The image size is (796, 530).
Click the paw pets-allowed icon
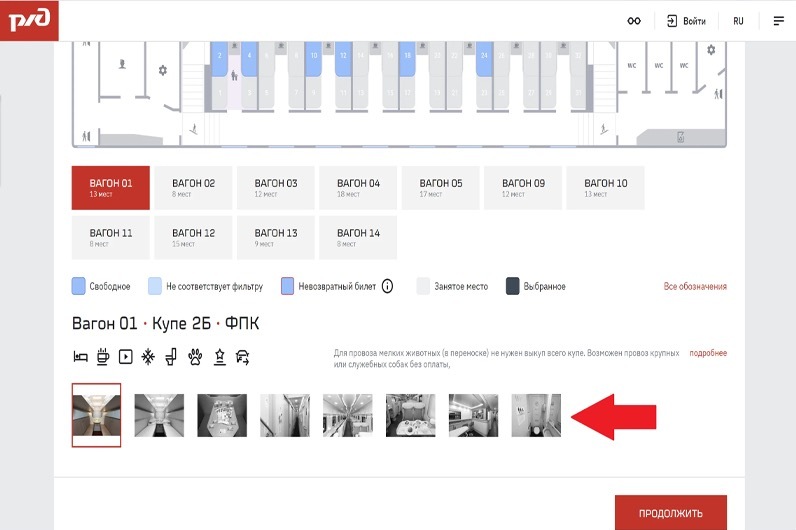click(194, 356)
